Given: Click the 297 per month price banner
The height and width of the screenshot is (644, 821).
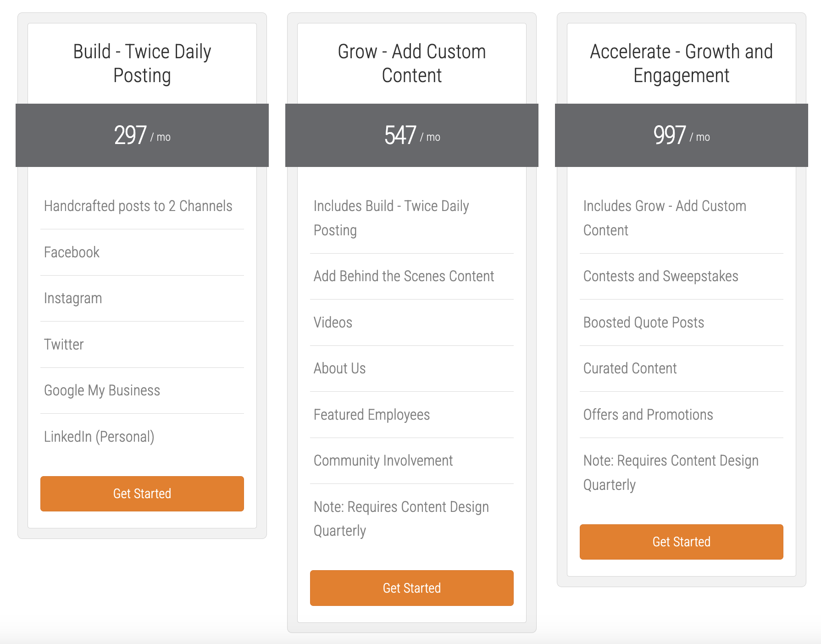Looking at the screenshot, I should [142, 135].
